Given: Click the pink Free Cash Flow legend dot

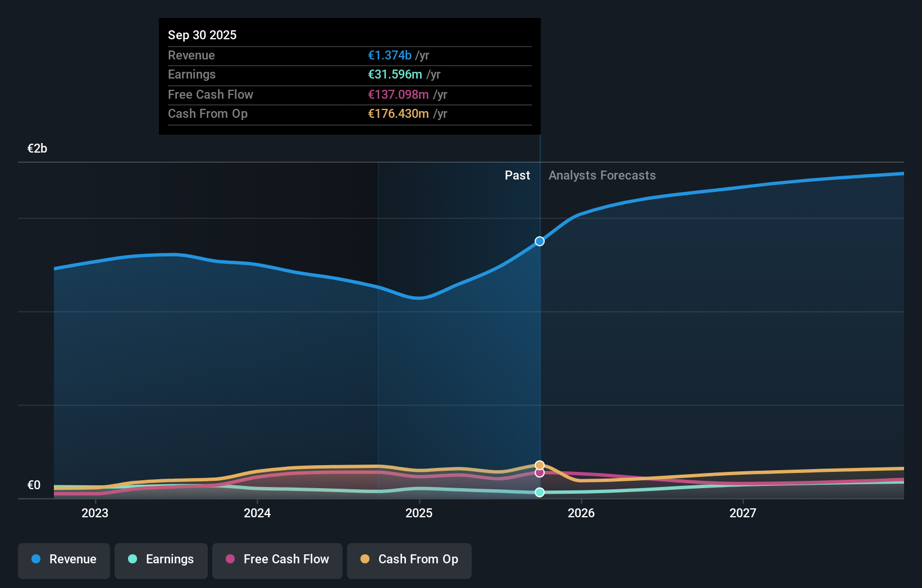Looking at the screenshot, I should (x=229, y=559).
